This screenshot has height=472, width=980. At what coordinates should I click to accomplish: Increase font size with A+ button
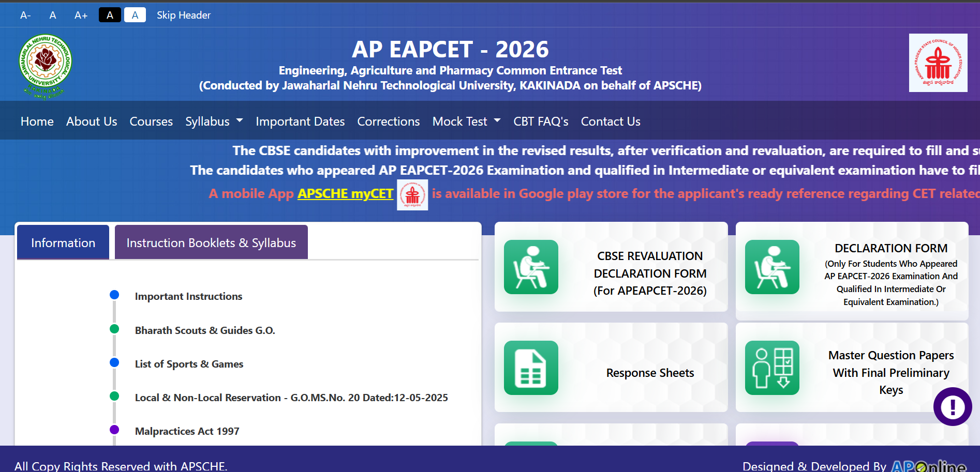(x=81, y=15)
